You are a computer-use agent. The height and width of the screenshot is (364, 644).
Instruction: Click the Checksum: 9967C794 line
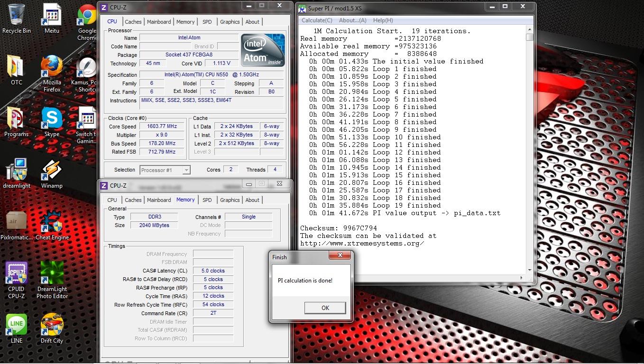tap(339, 228)
